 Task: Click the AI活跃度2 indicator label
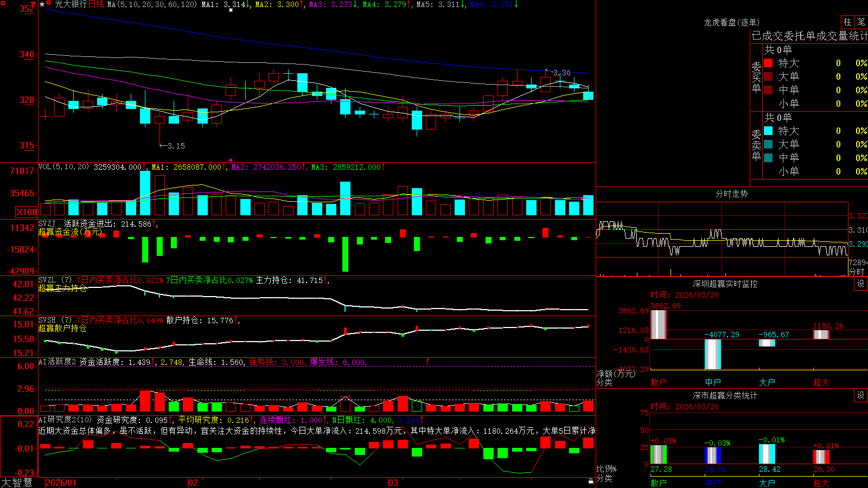pyautogui.click(x=58, y=362)
